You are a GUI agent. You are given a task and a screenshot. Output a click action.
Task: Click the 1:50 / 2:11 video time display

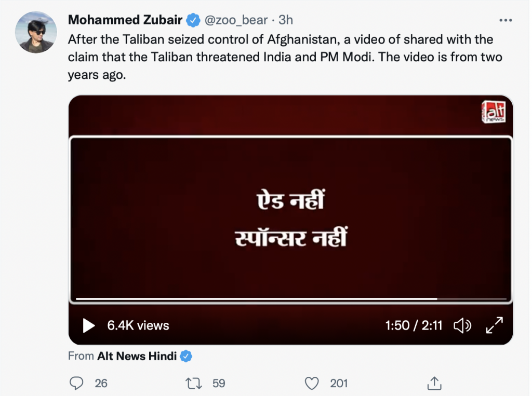414,325
